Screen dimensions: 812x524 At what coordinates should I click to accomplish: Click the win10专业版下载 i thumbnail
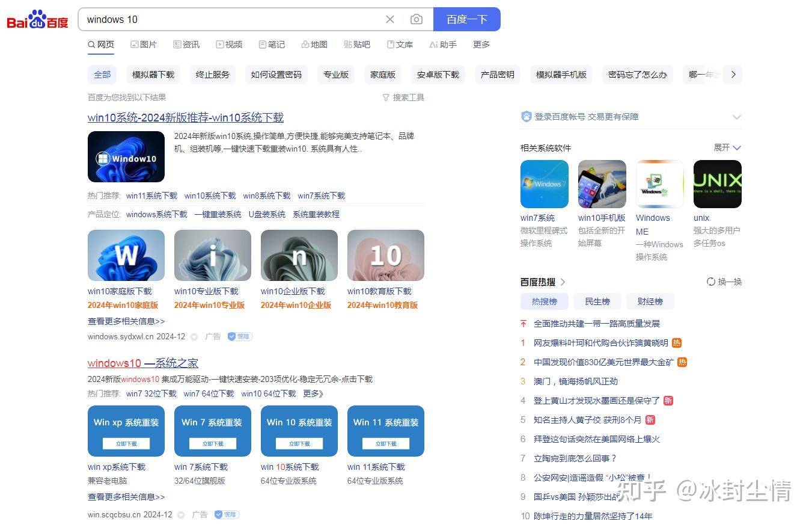coord(213,255)
